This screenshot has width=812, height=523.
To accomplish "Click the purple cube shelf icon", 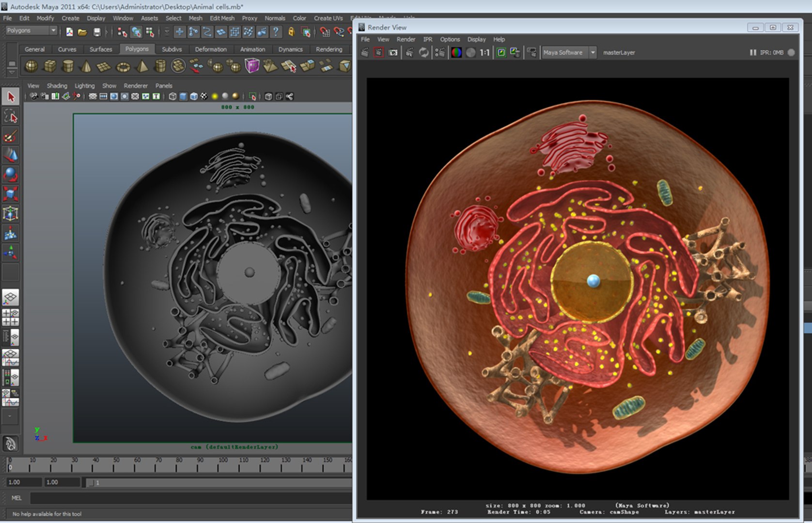I will pos(252,66).
